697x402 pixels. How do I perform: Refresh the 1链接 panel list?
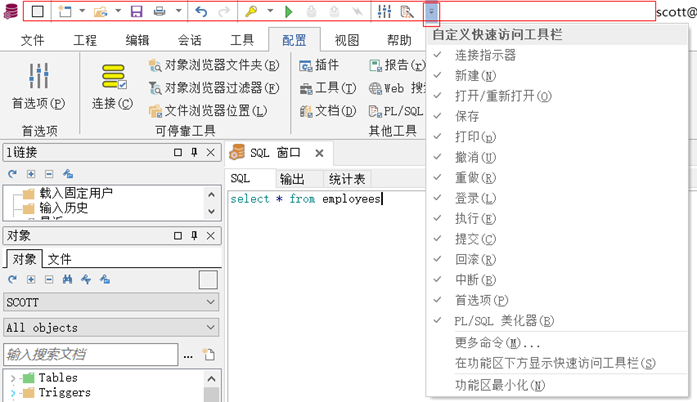(x=12, y=174)
